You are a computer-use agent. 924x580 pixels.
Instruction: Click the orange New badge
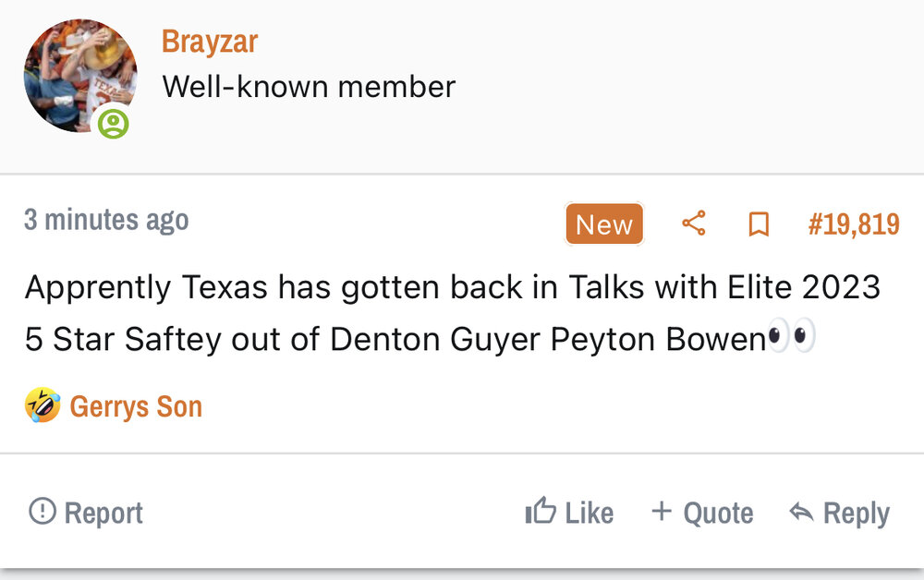604,224
